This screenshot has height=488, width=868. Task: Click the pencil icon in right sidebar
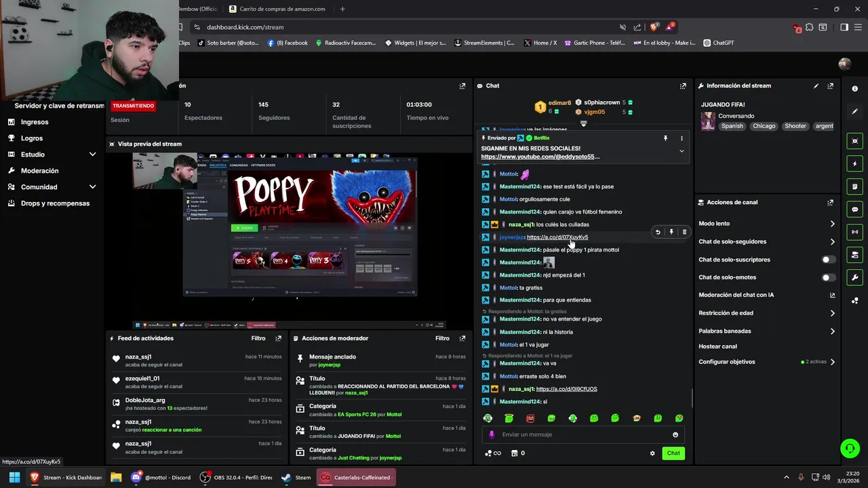tap(854, 111)
